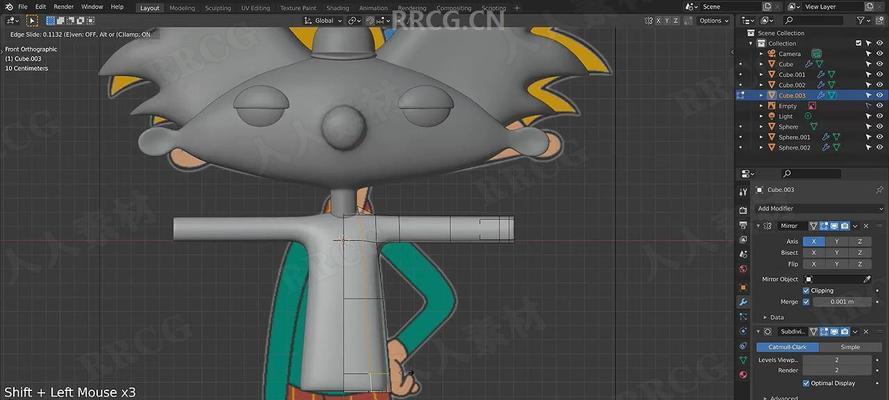Screen dimensions: 889x400
Task: Open the File menu
Action: [23, 7]
